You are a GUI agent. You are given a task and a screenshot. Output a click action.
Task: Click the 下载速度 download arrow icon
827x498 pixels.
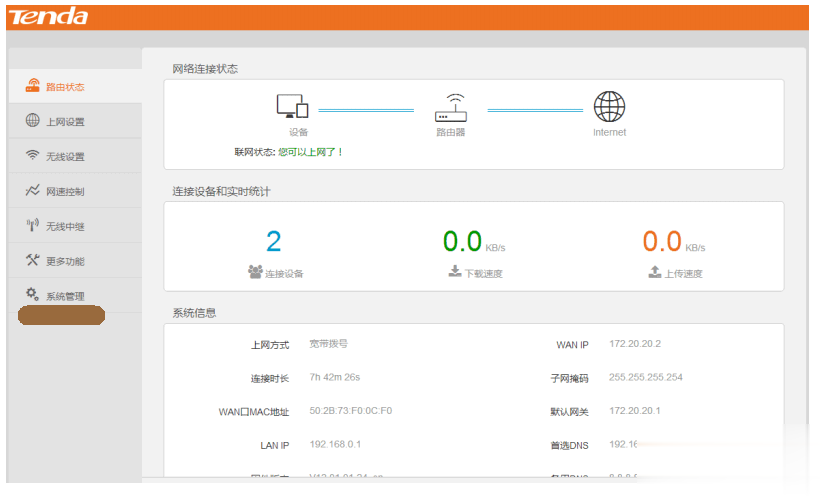(x=455, y=271)
